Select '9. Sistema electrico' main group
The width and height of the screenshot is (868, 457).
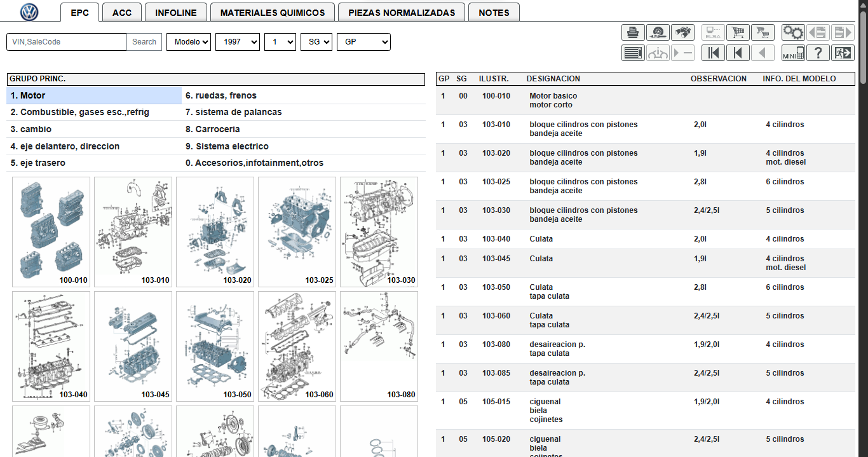[x=232, y=146]
